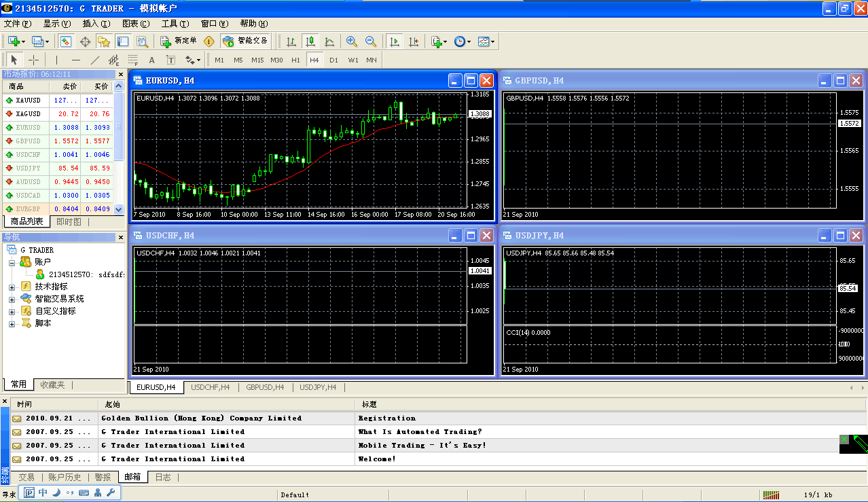
Task: Switch to the 即时图 tab
Action: click(69, 222)
